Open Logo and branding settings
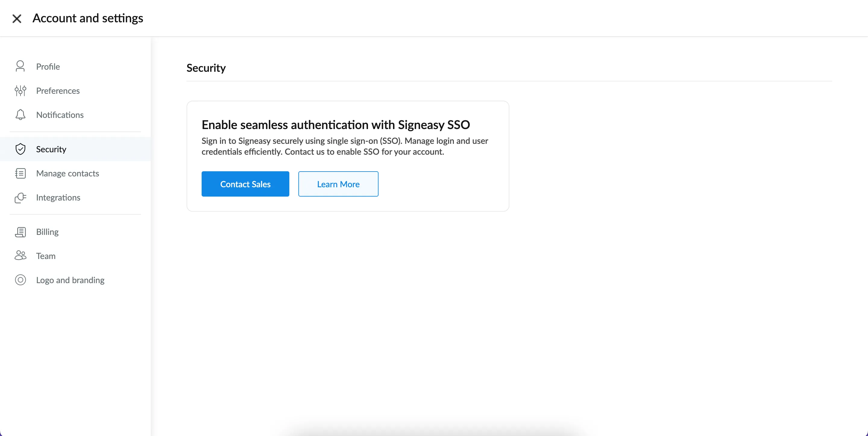This screenshot has width=868, height=436. coord(71,280)
